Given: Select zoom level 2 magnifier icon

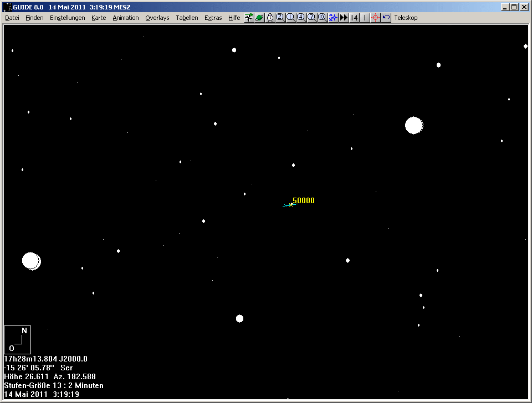Looking at the screenshot, I should (280, 18).
